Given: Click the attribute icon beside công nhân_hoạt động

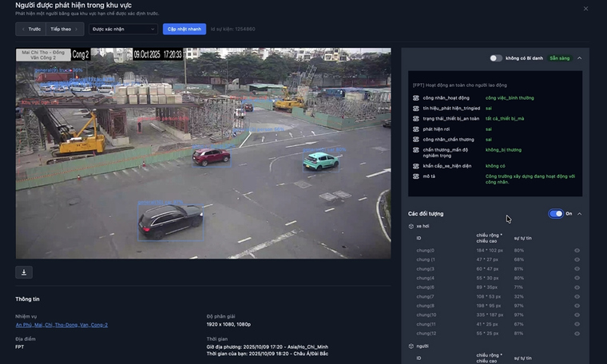Looking at the screenshot, I should [x=416, y=97].
